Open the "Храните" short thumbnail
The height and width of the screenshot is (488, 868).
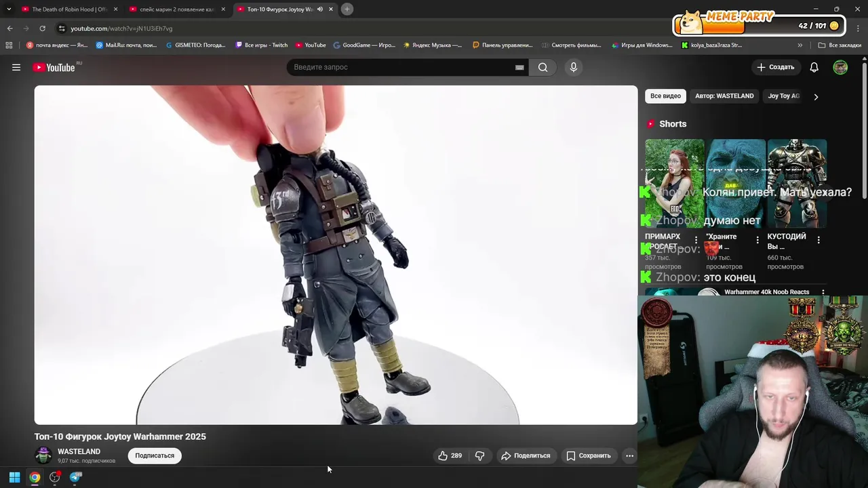coord(736,183)
